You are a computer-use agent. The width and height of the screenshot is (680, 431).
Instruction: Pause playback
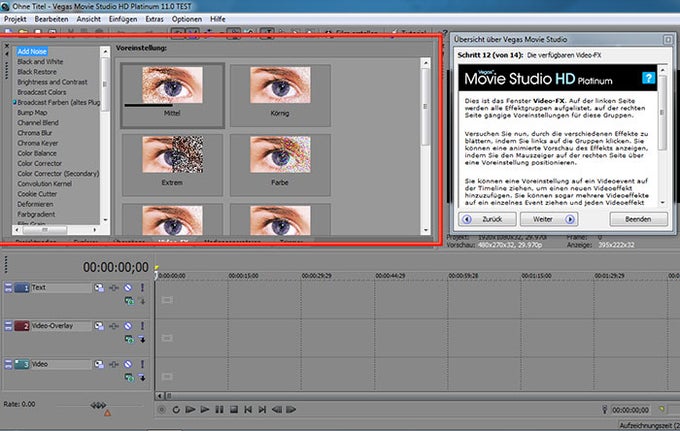[x=219, y=409]
